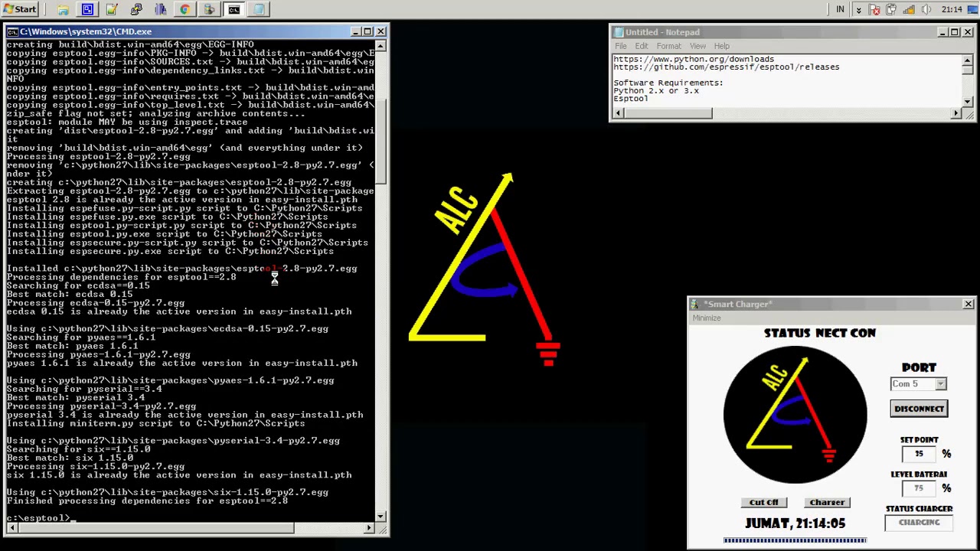Close the CMD.exe window
Viewport: 980px width, 551px height.
click(x=381, y=31)
